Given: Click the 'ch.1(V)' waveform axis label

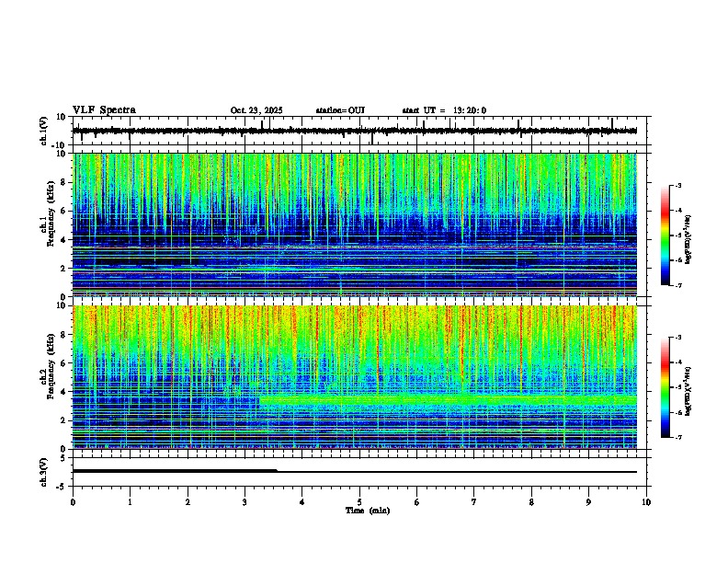Looking at the screenshot, I should click(44, 131).
